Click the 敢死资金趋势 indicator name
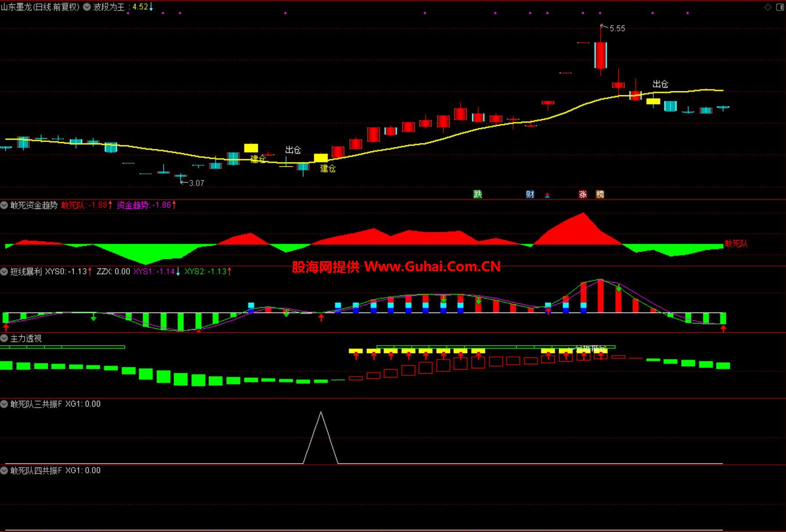786x532 pixels. [34, 205]
